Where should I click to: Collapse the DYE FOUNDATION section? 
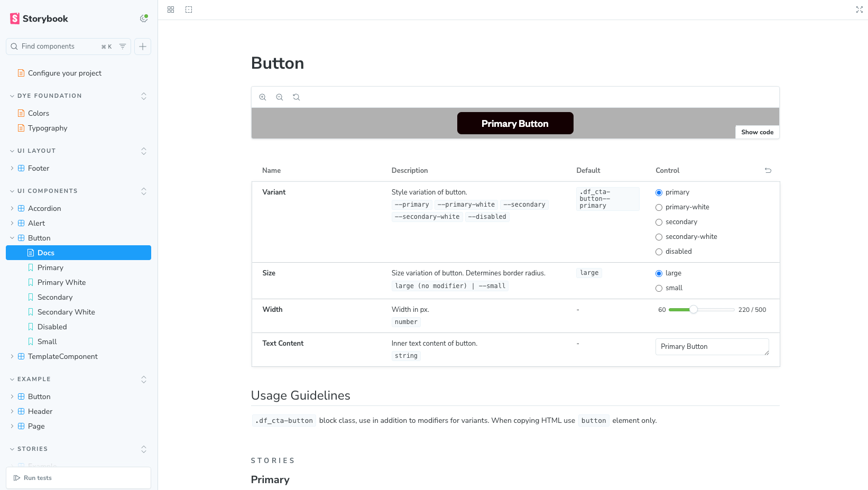click(x=46, y=96)
